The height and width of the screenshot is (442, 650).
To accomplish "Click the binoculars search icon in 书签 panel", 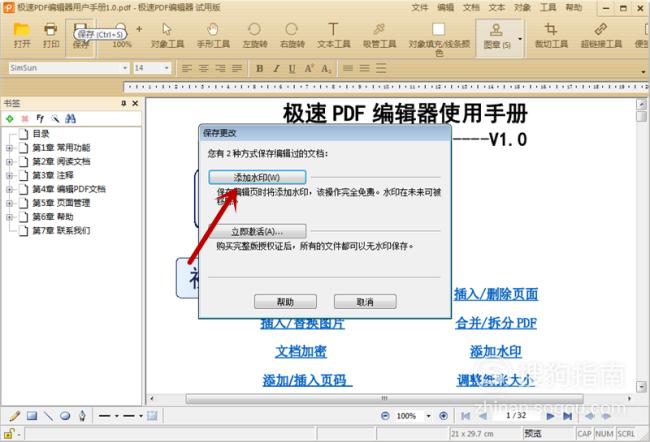I will [70, 119].
